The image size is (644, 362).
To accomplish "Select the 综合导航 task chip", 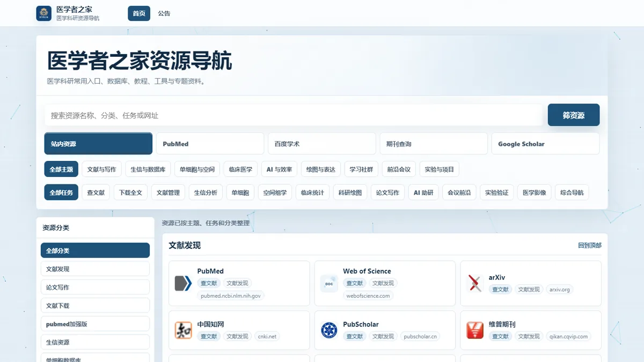I will coord(572,193).
